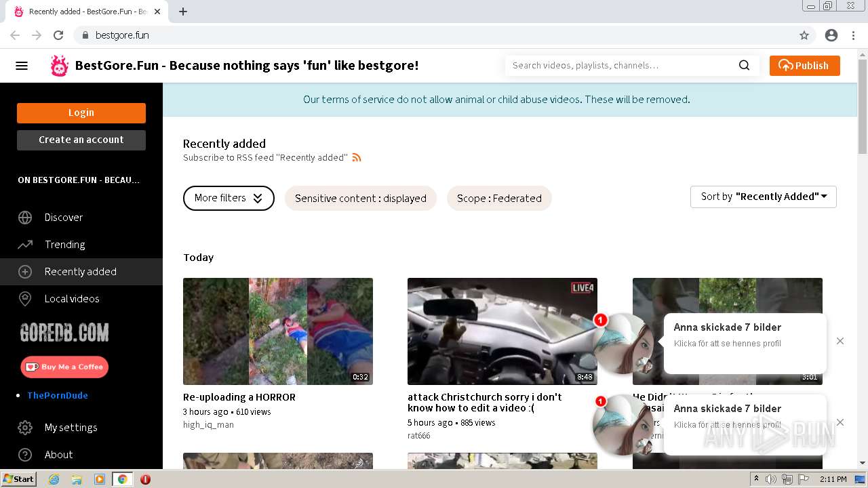
Task: Open the media player taskbar icon
Action: [100, 479]
